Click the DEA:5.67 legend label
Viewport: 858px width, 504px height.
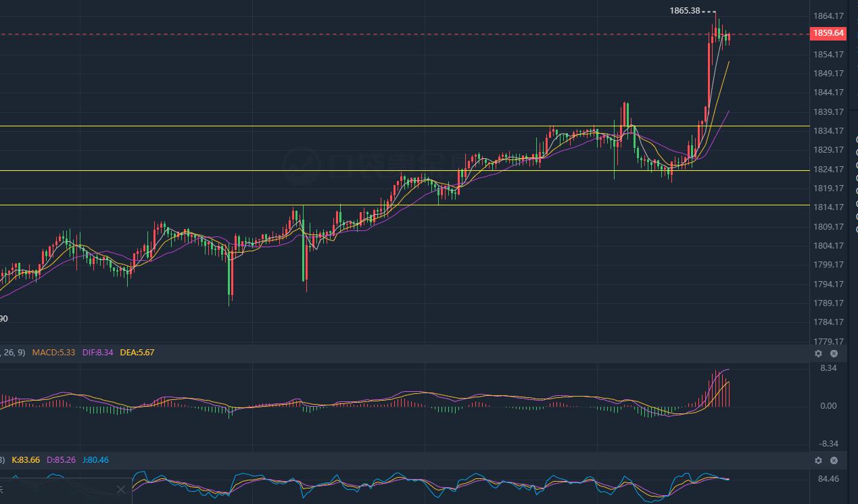137,353
